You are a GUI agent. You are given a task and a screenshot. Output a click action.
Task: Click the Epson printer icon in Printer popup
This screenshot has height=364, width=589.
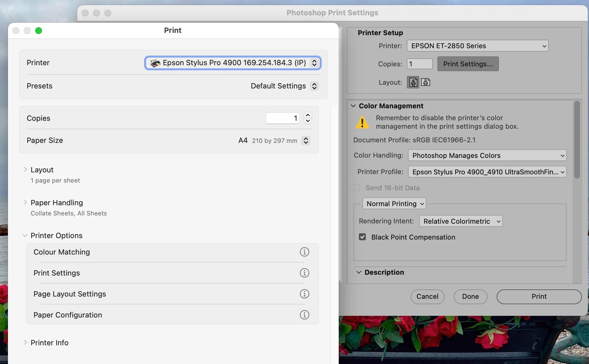pos(155,63)
